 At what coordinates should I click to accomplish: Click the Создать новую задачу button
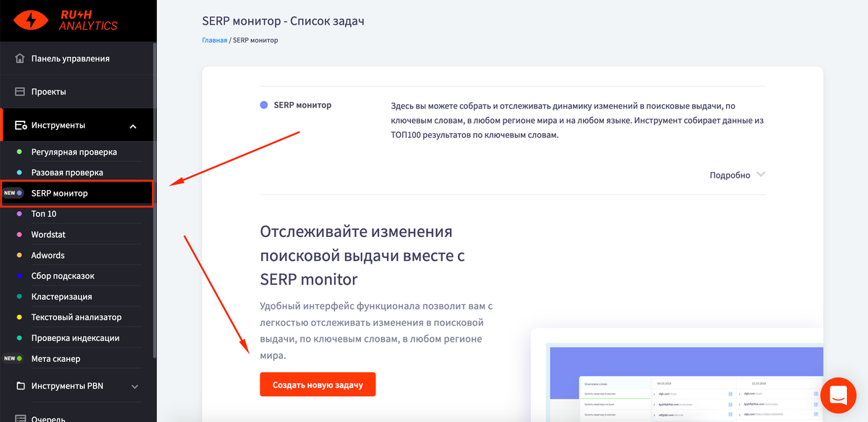(x=318, y=384)
